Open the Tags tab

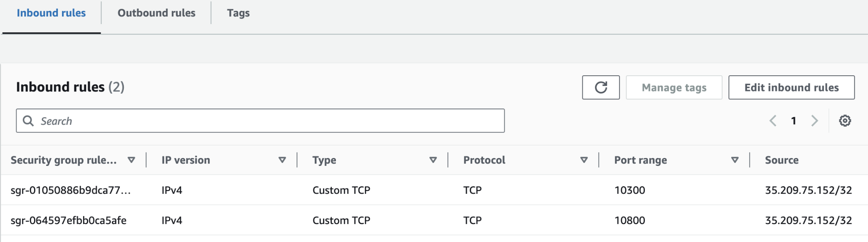pos(238,13)
